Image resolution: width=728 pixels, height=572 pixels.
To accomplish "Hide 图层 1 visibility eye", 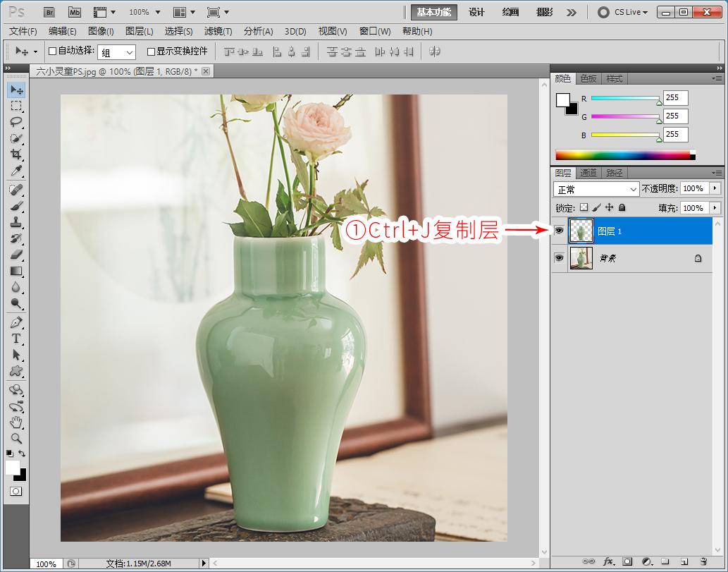I will click(559, 231).
